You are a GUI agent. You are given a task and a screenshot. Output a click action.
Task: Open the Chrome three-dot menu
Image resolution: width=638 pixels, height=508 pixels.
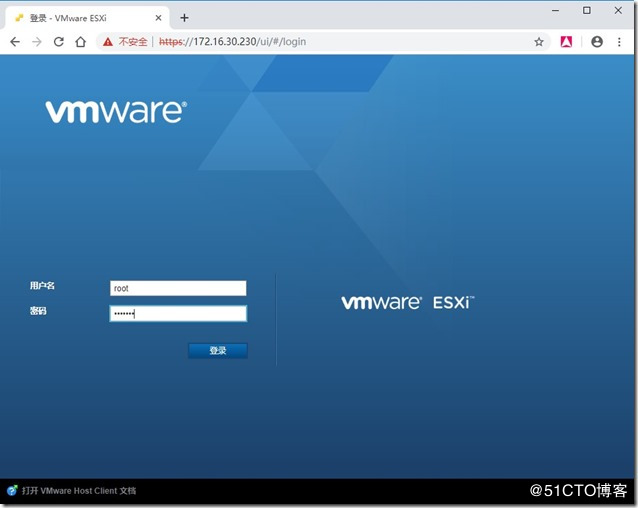619,41
